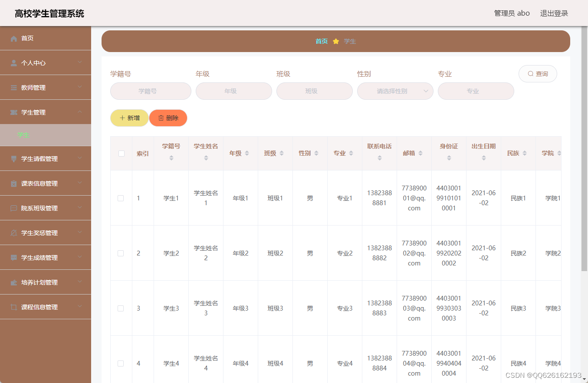Collapse 学生管理 using its chevron
588x383 pixels.
click(80, 112)
